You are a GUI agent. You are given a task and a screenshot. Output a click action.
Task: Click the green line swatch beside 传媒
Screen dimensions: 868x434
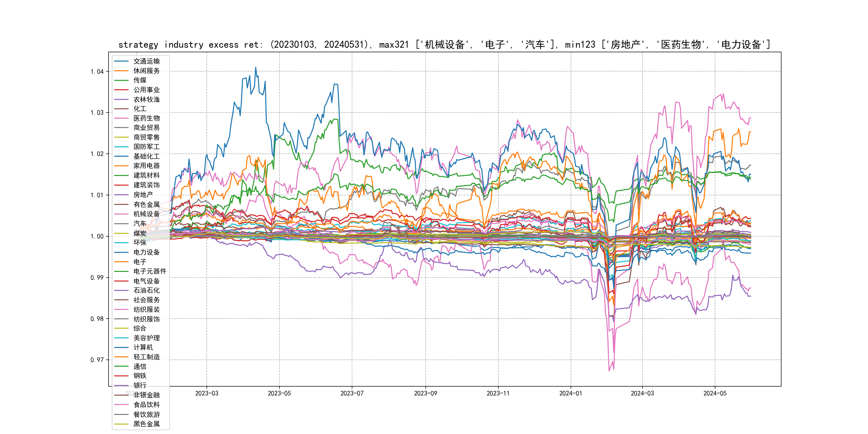click(121, 80)
